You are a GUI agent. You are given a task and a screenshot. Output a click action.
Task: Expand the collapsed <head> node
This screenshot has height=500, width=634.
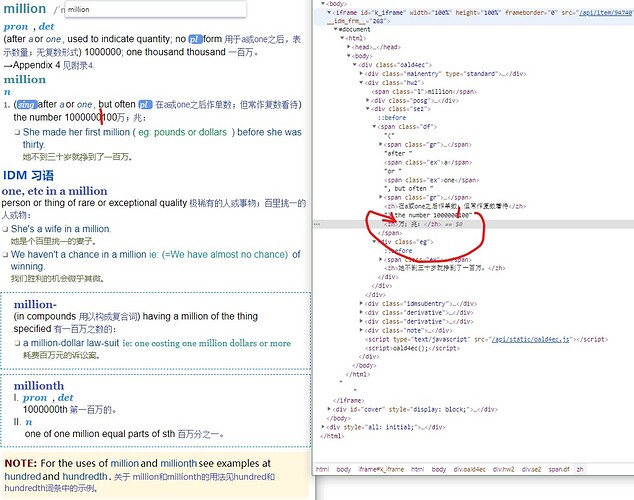[x=349, y=47]
